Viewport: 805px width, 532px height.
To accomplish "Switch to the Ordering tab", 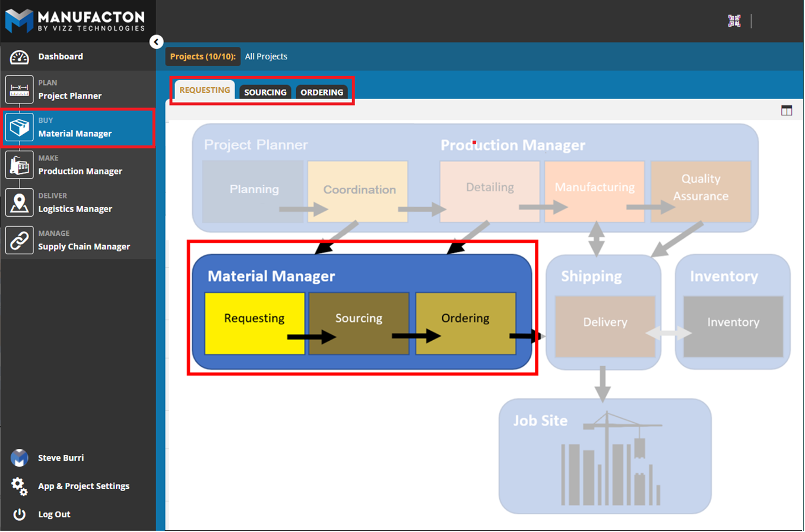I will (x=322, y=92).
